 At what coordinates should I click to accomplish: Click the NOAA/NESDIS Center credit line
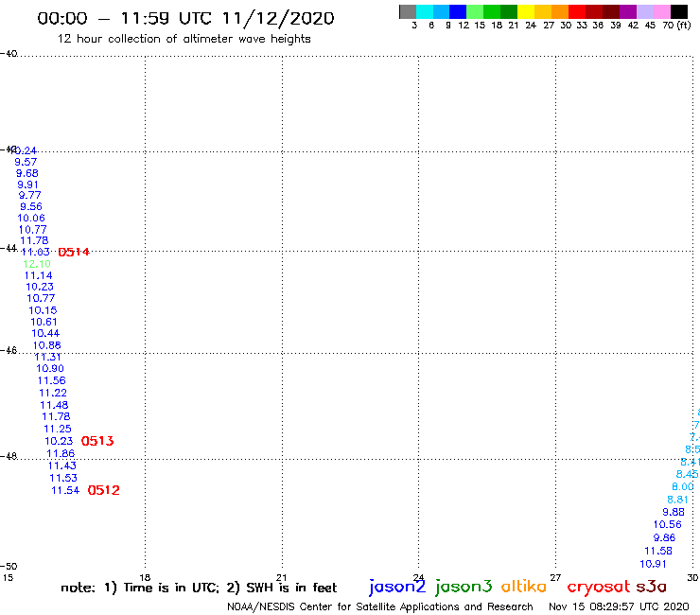(x=380, y=606)
